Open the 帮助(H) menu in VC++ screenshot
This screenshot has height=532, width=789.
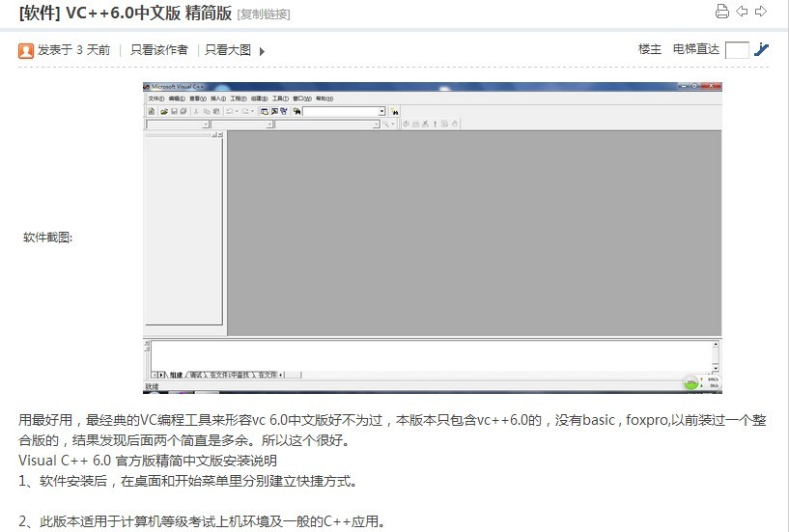pyautogui.click(x=324, y=98)
